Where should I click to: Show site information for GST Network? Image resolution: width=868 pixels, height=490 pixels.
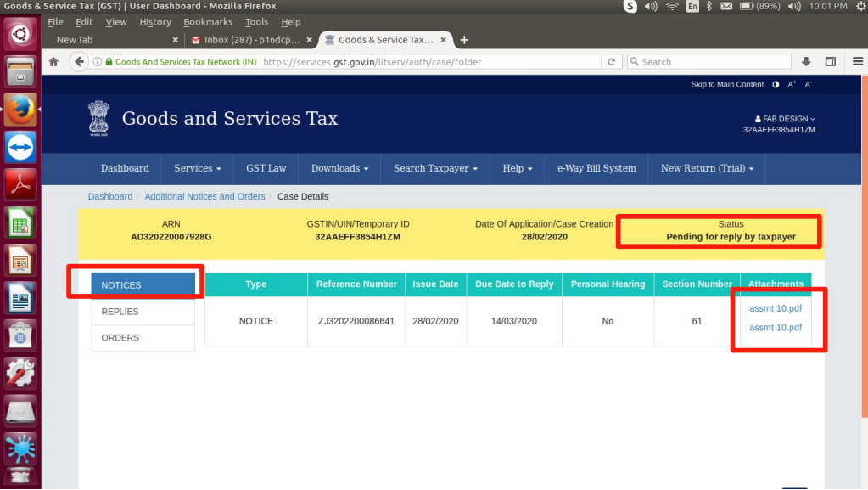[98, 61]
